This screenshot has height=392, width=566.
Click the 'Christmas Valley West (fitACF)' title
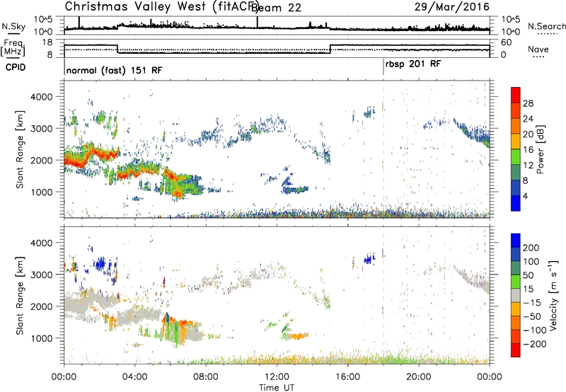click(x=163, y=6)
